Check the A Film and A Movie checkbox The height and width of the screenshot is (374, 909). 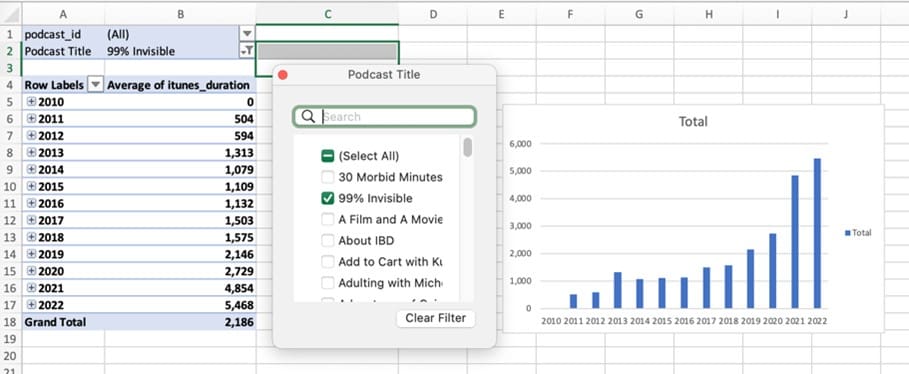click(x=328, y=219)
